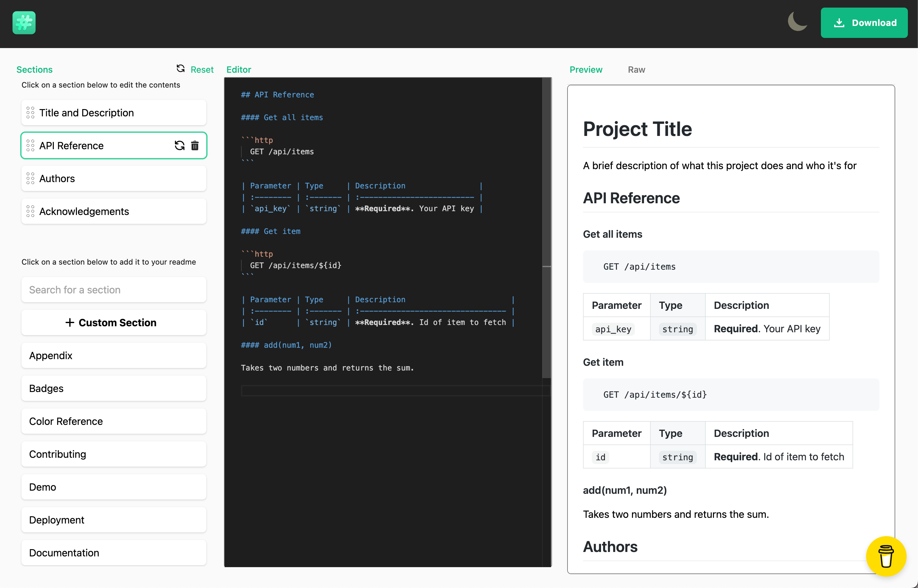Select the API Reference section

114,145
